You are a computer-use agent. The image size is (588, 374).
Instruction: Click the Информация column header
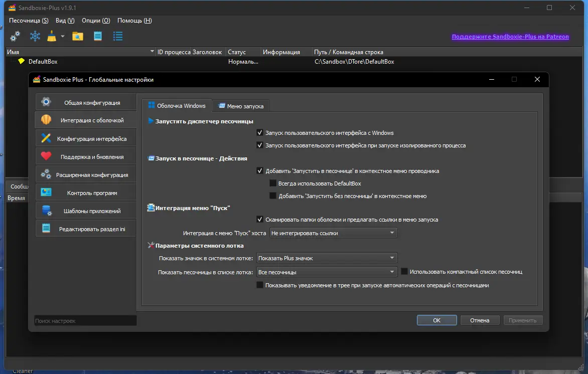click(286, 52)
